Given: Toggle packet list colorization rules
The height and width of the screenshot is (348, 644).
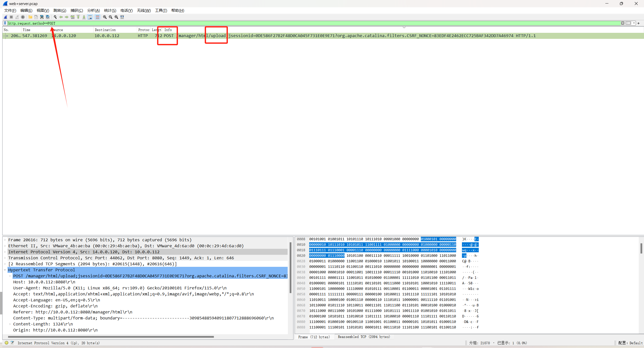Looking at the screenshot, I should [x=97, y=17].
